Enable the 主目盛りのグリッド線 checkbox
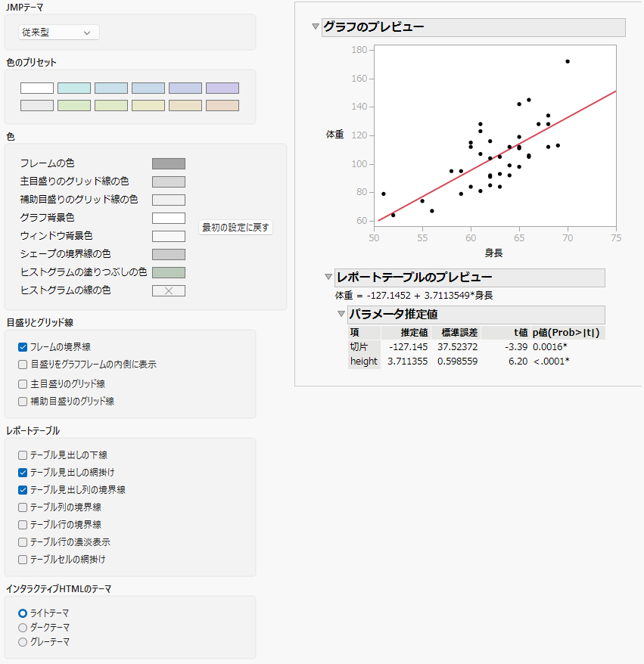 click(x=23, y=384)
